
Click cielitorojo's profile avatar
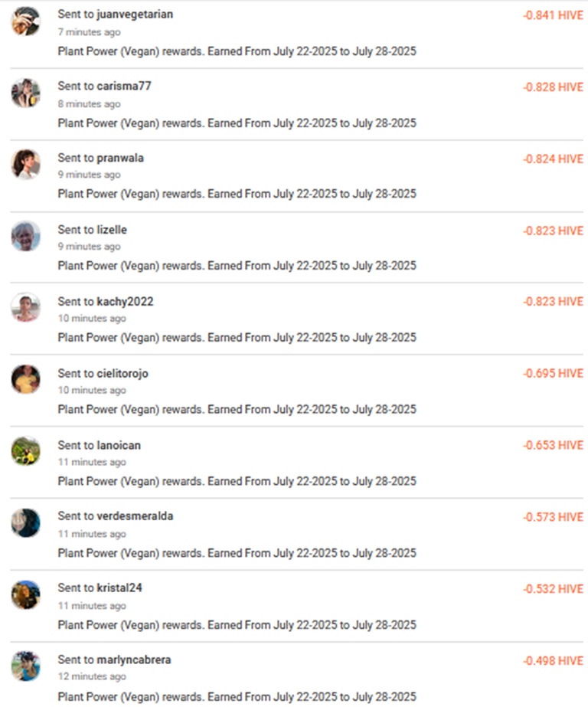click(26, 379)
